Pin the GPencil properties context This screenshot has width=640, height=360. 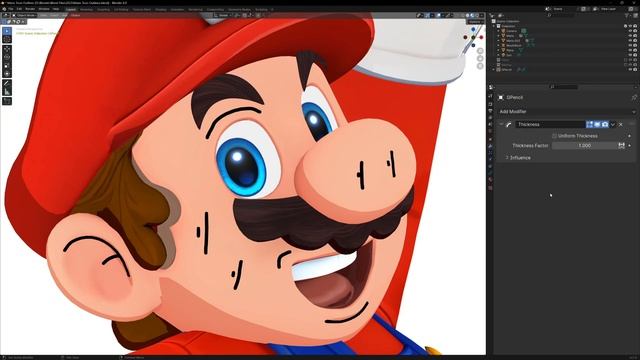(x=633, y=98)
